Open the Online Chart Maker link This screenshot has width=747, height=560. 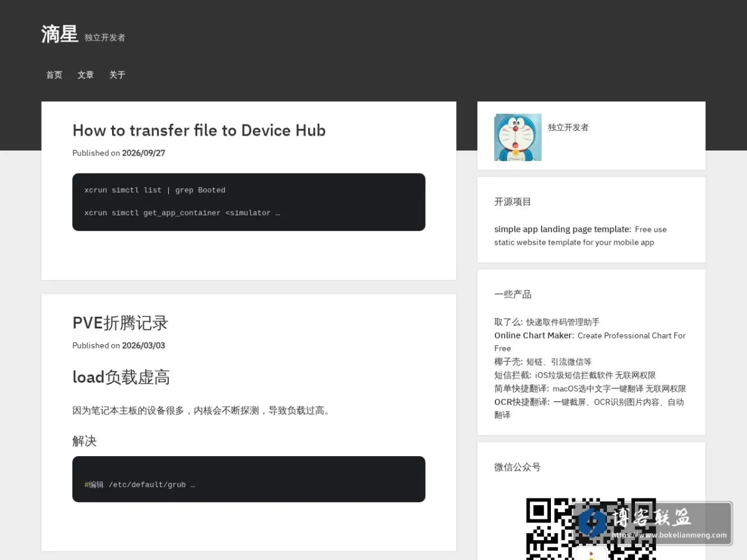pyautogui.click(x=534, y=335)
